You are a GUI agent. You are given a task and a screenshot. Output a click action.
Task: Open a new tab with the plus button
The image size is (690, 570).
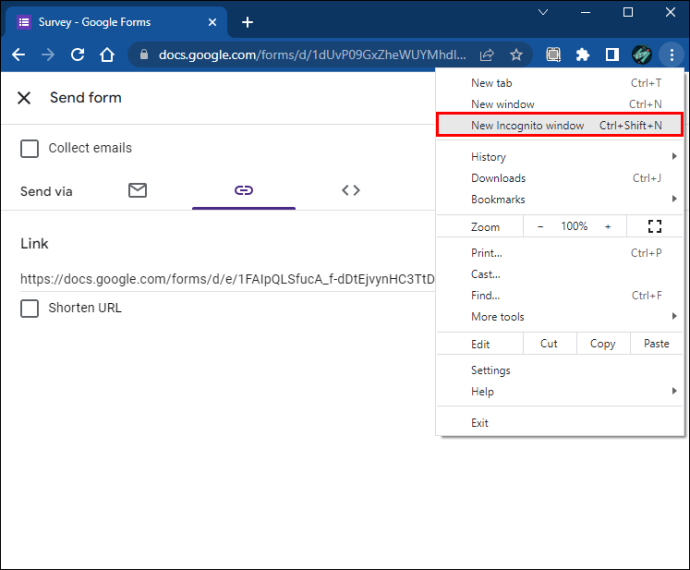click(x=247, y=22)
